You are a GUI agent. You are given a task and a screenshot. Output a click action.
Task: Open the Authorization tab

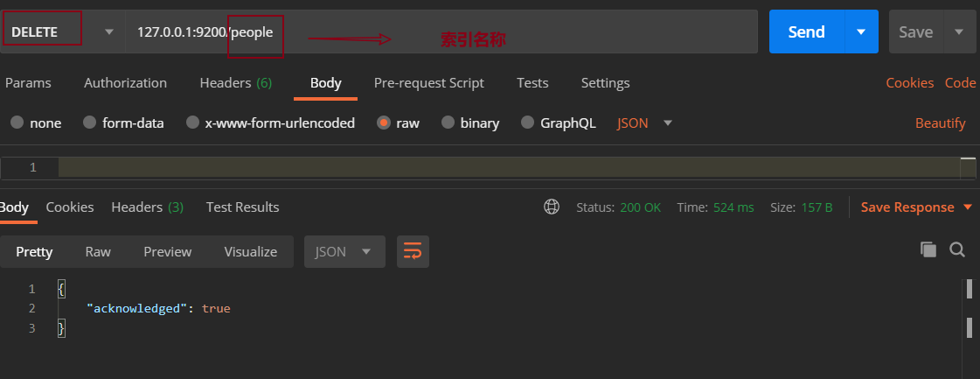pos(125,83)
